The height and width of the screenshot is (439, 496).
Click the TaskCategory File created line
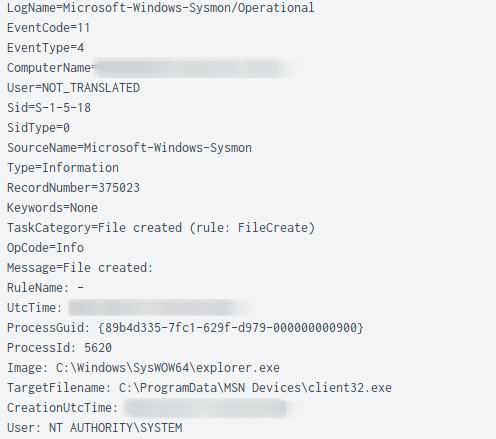(161, 228)
